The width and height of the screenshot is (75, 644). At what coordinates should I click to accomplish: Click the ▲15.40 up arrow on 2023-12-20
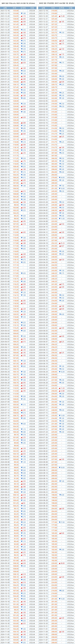tap(61, 16)
